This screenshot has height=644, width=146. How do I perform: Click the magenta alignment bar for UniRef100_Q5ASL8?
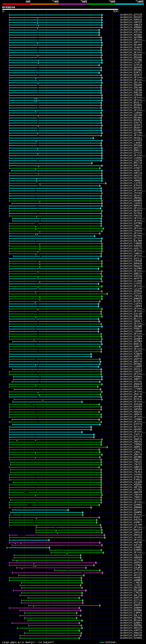coord(57,535)
